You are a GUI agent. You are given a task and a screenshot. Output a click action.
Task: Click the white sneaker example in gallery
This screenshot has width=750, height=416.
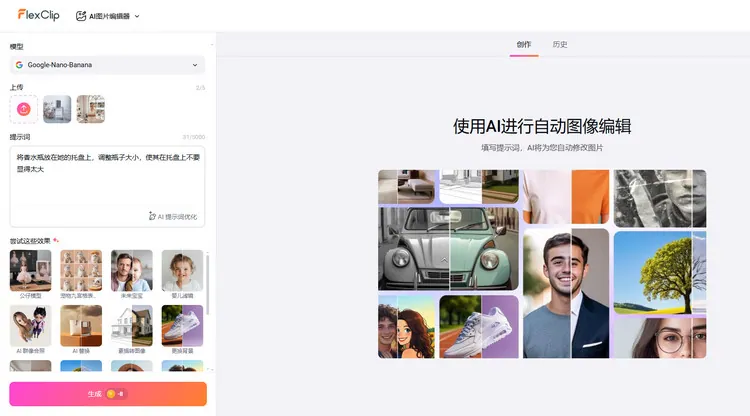479,327
